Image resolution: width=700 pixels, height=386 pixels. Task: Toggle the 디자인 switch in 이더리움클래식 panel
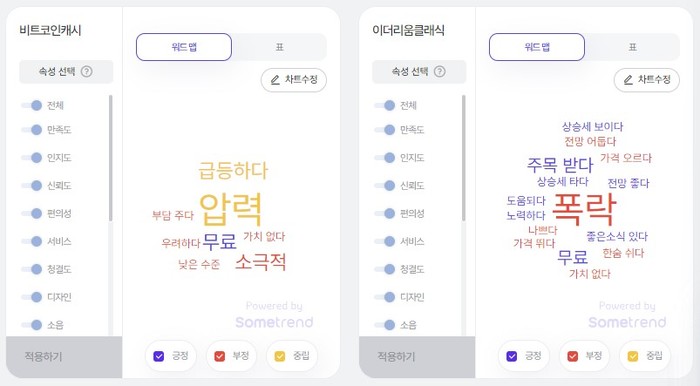(x=385, y=297)
